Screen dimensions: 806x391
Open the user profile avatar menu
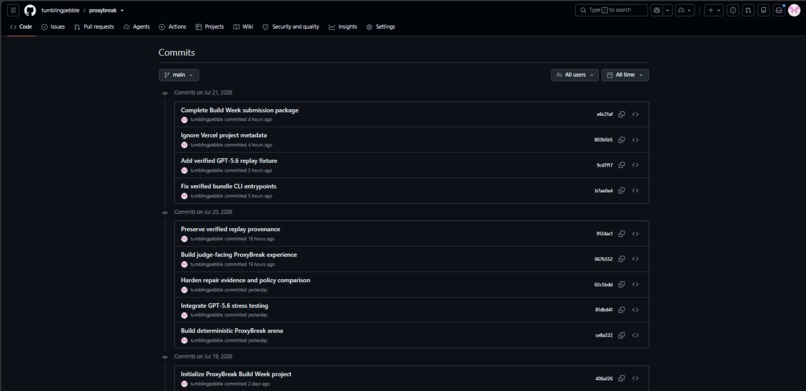click(794, 10)
